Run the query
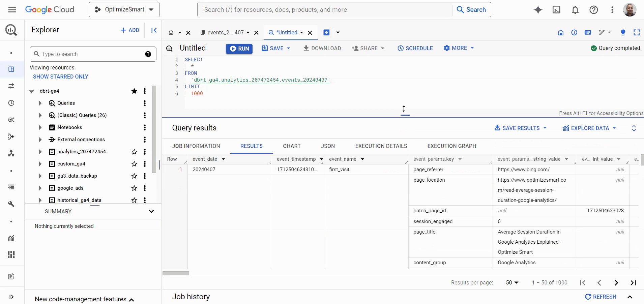The height and width of the screenshot is (304, 644). click(x=239, y=49)
